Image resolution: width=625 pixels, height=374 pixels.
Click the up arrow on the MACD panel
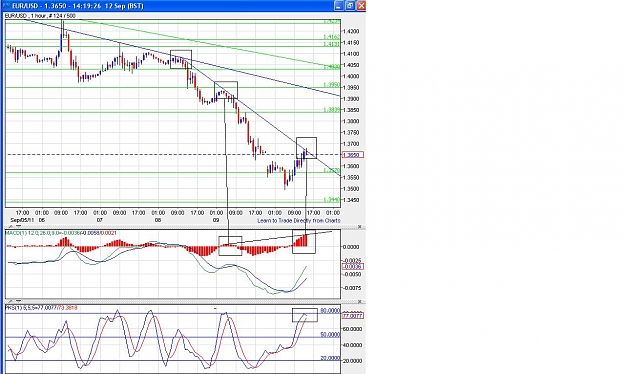pyautogui.click(x=10, y=226)
